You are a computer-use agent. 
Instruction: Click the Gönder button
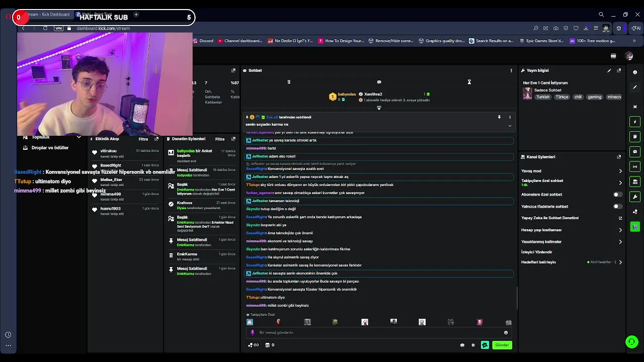[x=502, y=345]
